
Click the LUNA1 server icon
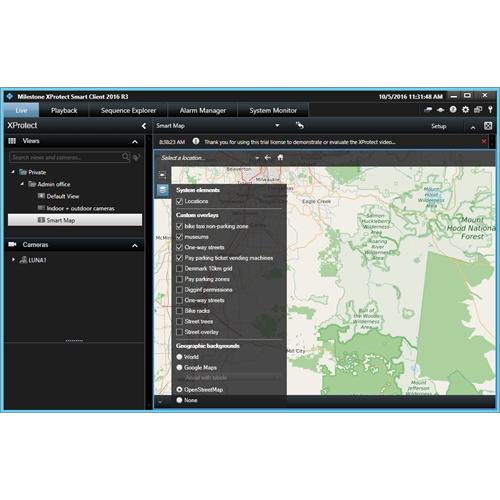coord(23,260)
